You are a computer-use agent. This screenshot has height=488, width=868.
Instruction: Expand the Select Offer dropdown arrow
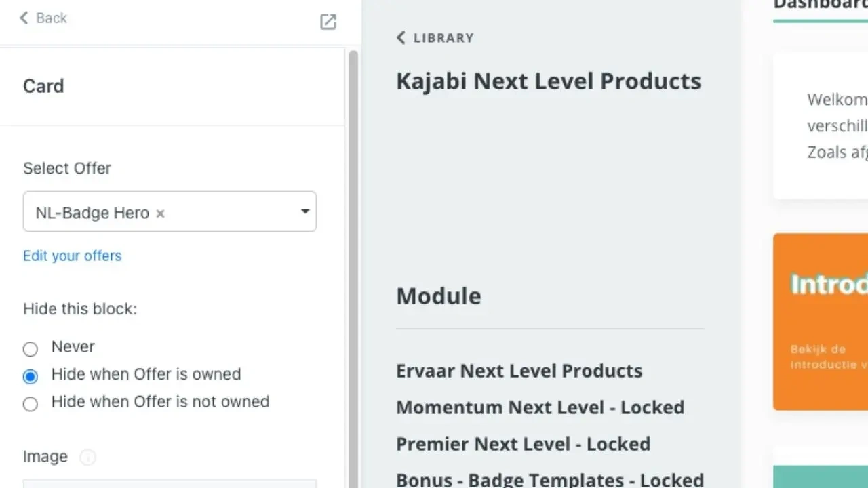tap(305, 211)
